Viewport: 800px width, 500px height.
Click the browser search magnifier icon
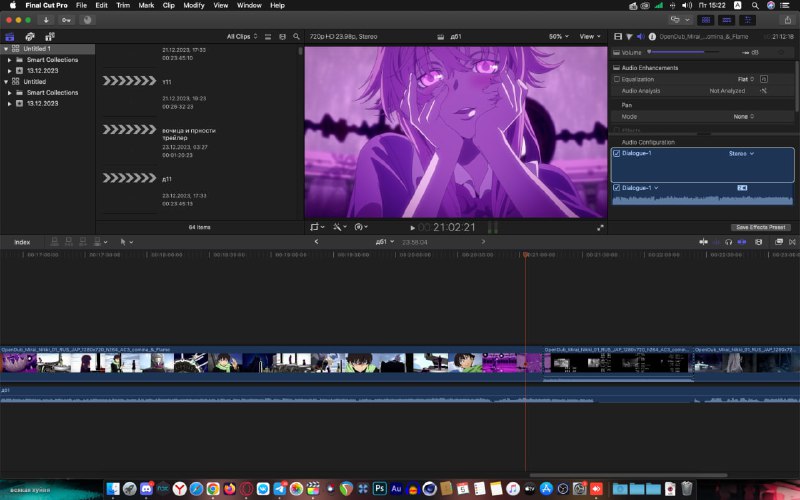pyautogui.click(x=296, y=37)
